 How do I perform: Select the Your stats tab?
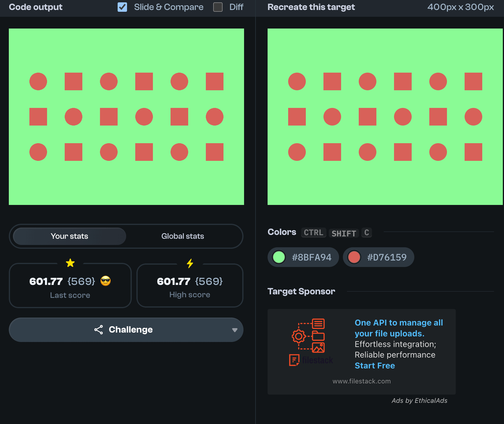coord(70,236)
